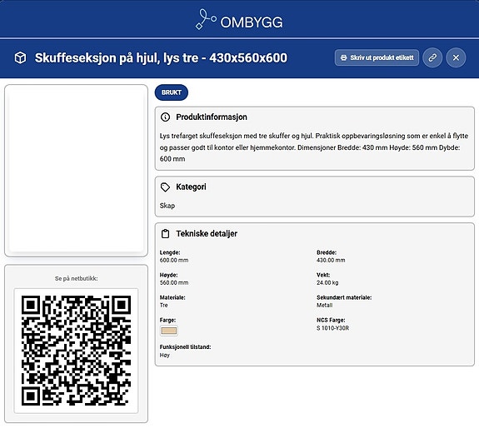Click the NCS Farge value S 1010-Y30R
Screen dimensions: 479x448
pos(332,328)
